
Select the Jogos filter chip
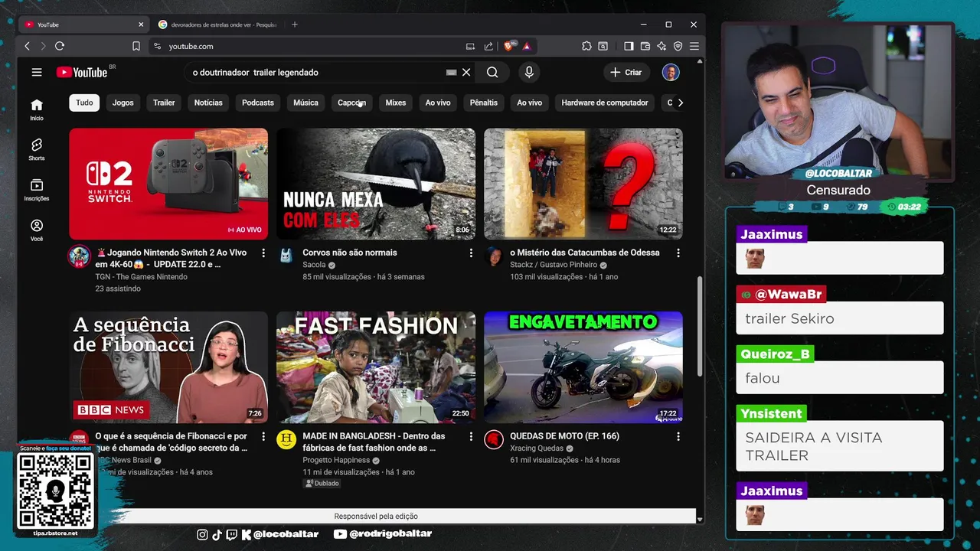pyautogui.click(x=123, y=103)
